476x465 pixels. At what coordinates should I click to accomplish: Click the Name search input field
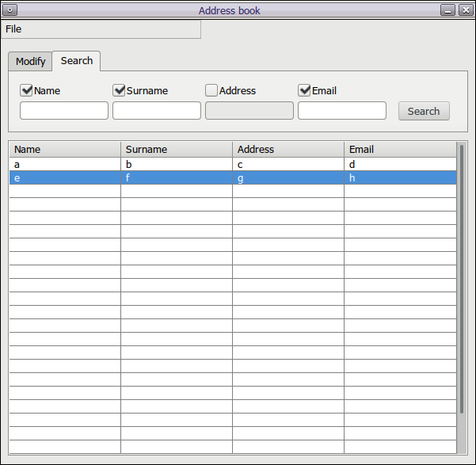(x=64, y=111)
